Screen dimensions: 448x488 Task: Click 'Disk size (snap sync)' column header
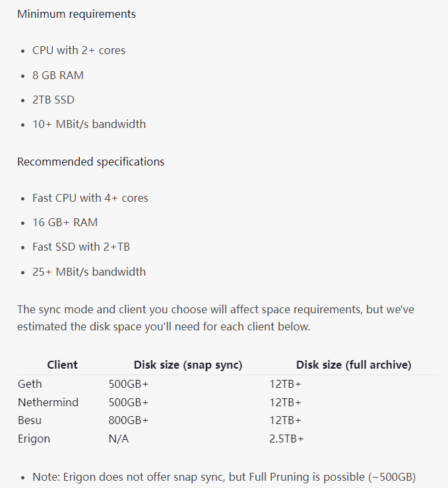tap(188, 365)
